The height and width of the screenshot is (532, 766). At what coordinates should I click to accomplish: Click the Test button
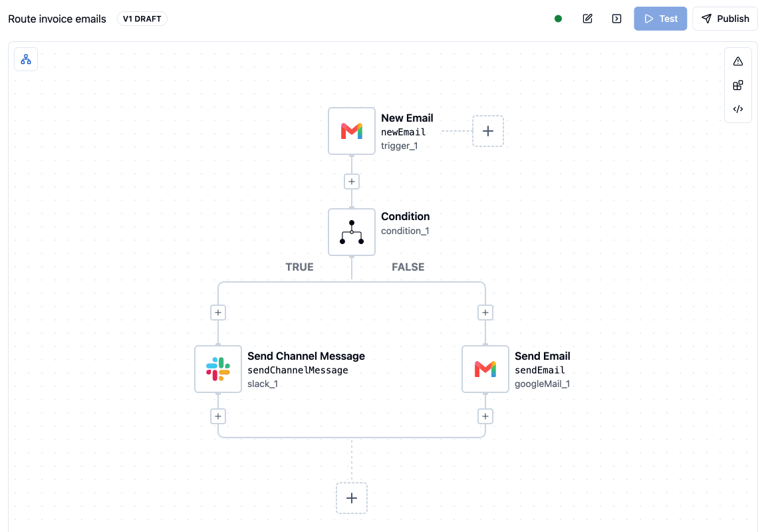660,19
